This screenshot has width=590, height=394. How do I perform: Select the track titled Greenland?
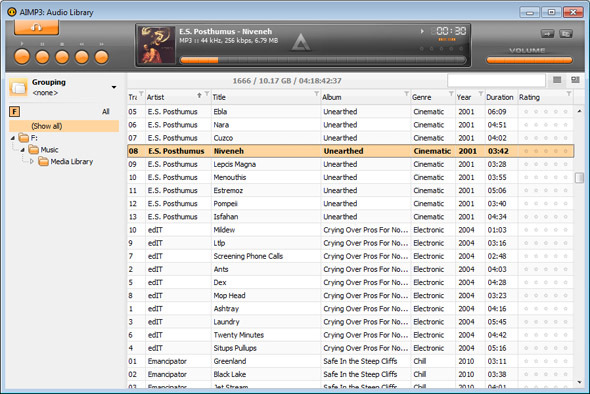pyautogui.click(x=350, y=361)
